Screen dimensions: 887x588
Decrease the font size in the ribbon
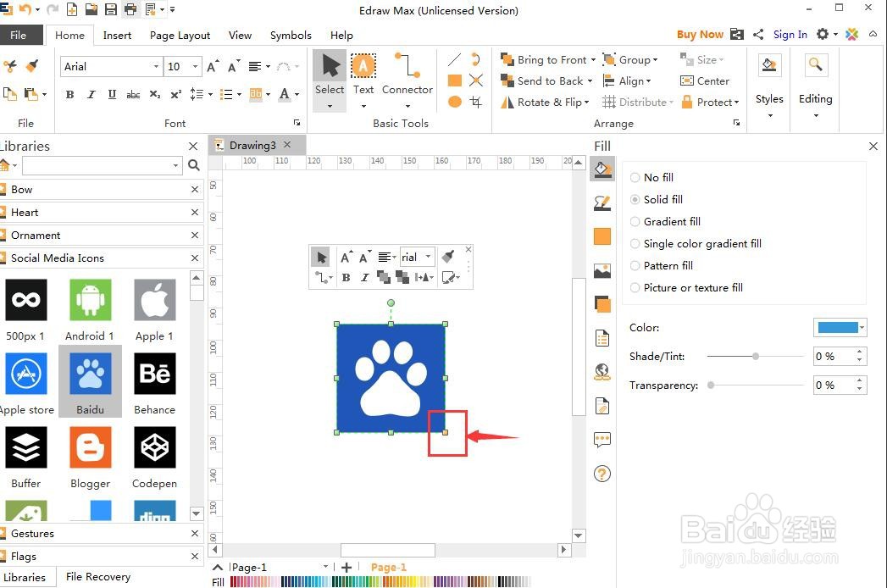pos(234,66)
